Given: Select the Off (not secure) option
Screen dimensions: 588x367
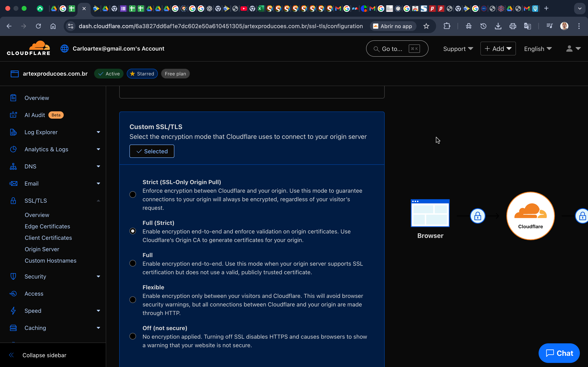Looking at the screenshot, I should 133,336.
